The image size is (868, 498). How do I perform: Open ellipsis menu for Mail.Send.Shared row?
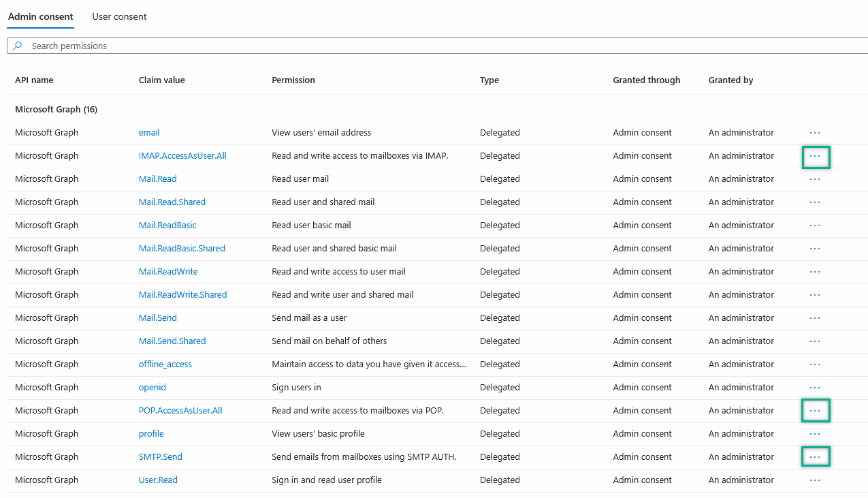click(x=815, y=341)
